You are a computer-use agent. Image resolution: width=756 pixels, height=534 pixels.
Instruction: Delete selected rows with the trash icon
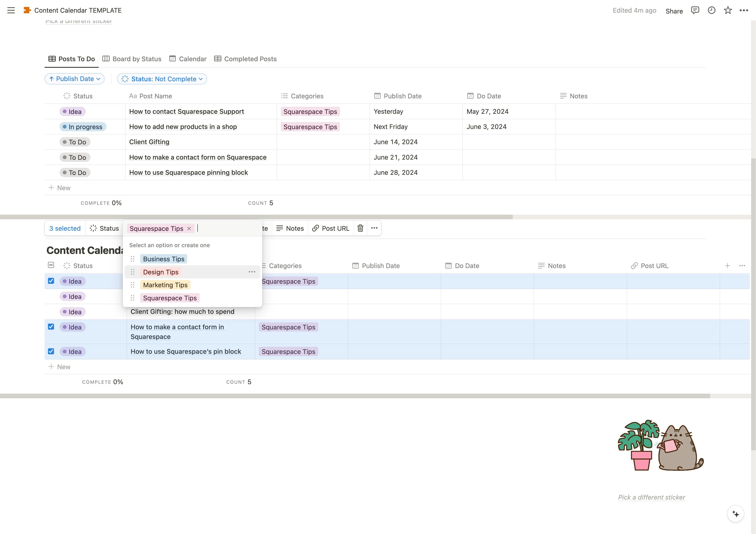click(x=360, y=228)
